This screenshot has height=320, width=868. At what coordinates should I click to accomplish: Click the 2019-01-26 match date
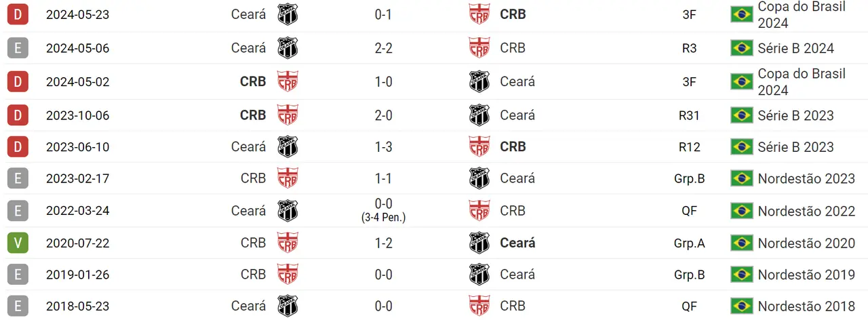[77, 275]
